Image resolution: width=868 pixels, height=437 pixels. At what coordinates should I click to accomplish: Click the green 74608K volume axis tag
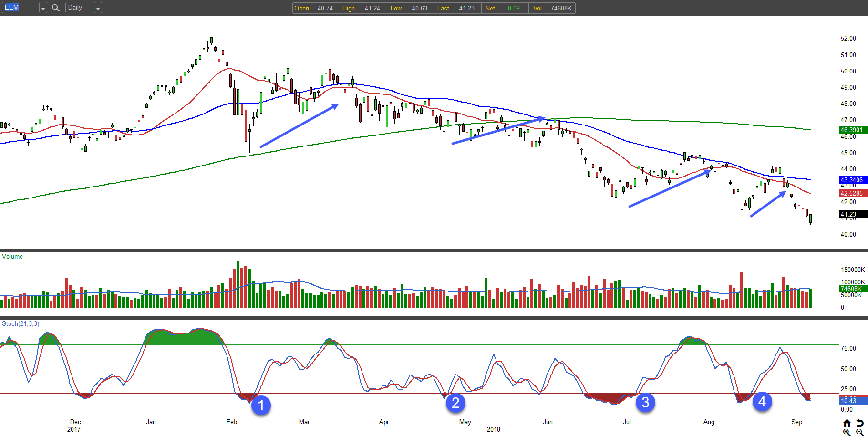852,289
